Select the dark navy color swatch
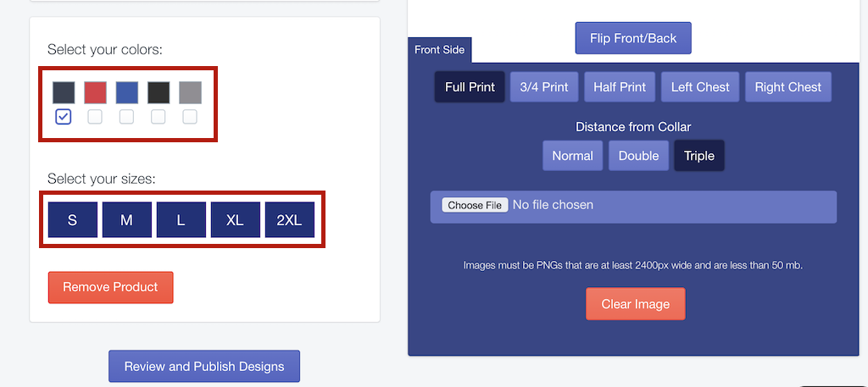This screenshot has height=387, width=868. click(x=64, y=93)
